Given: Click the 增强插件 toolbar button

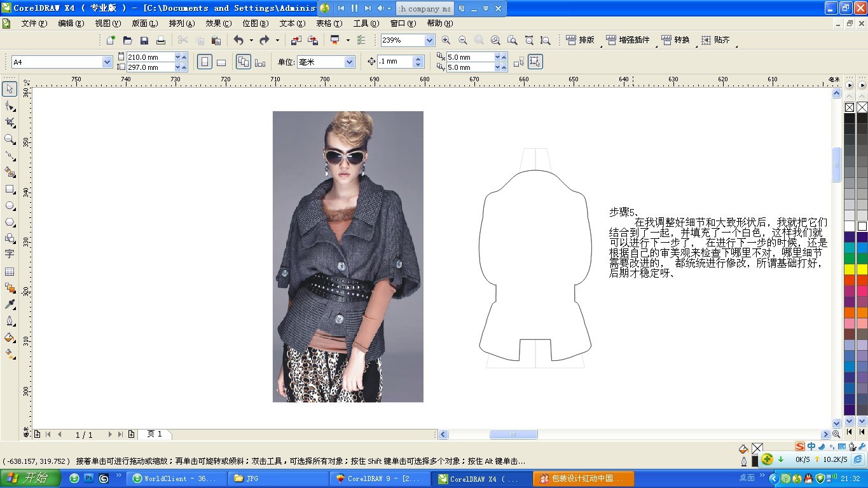Looking at the screenshot, I should click(628, 40).
